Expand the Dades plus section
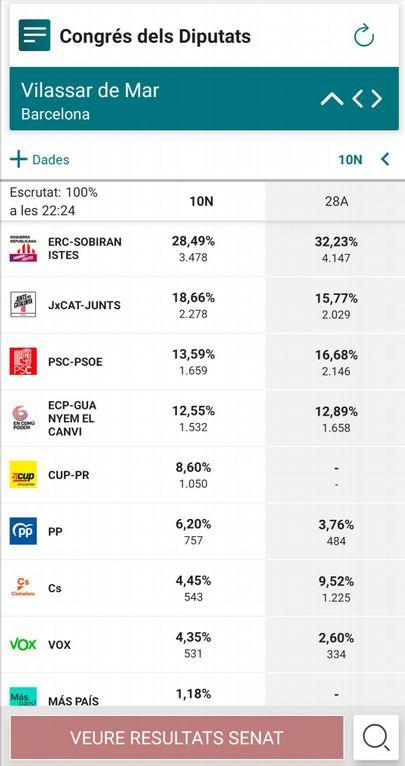 (40, 160)
